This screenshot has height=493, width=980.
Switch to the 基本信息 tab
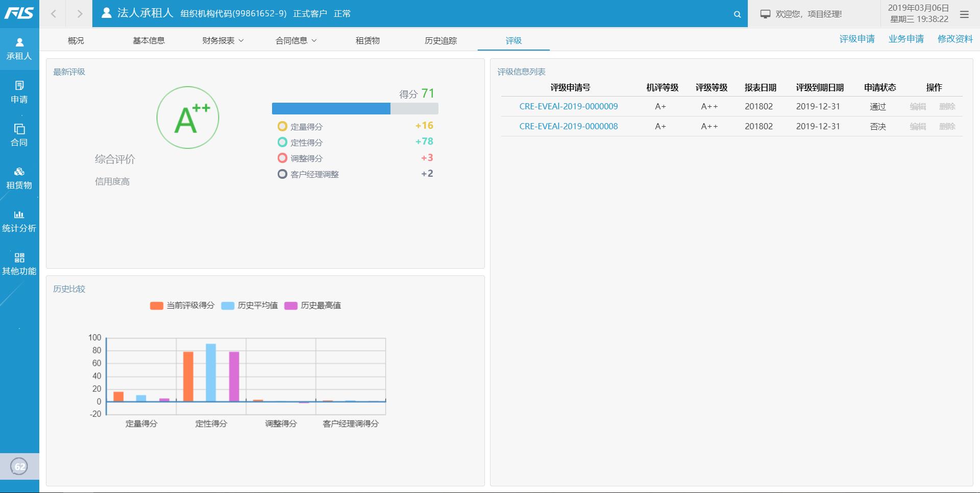pos(149,41)
